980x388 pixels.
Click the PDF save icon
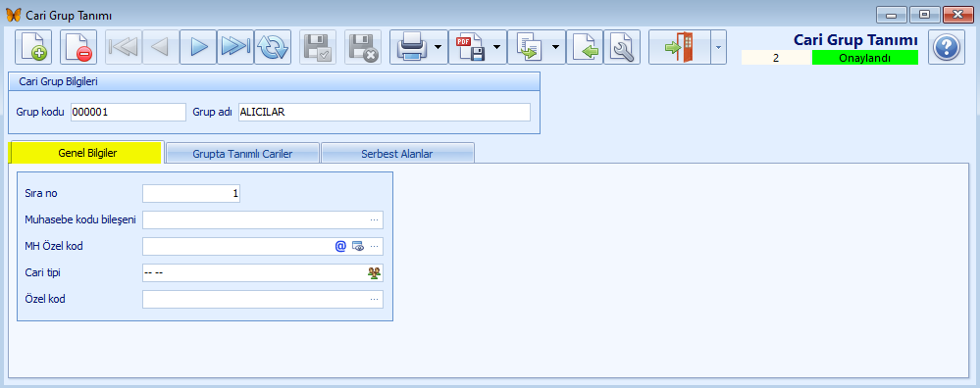click(470, 47)
